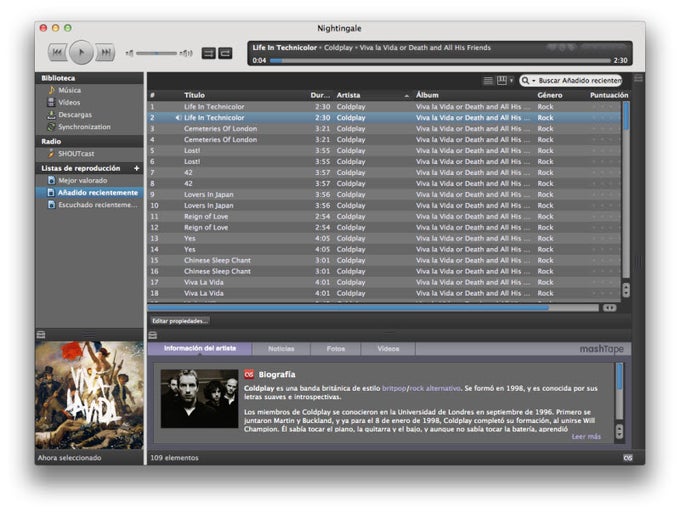Open the britpop link
Screen dimensions: 680x513
point(394,388)
